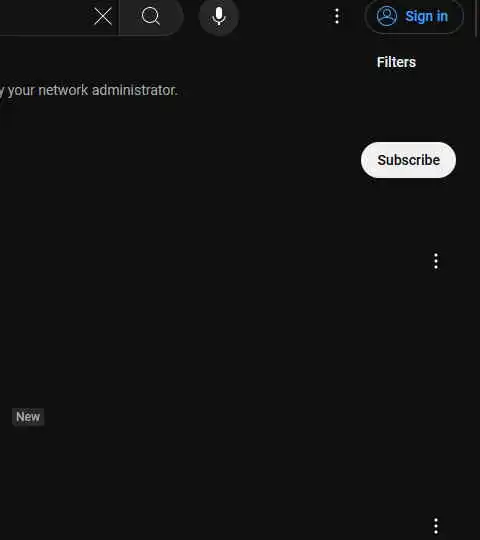Open the bottom-most three-dot action menu
Viewport: 480px width, 540px height.
[x=436, y=526]
